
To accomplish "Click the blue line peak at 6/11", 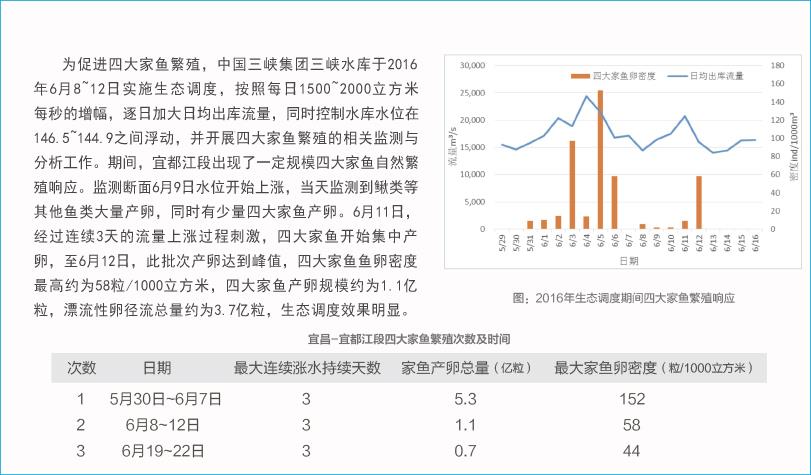I will point(685,116).
